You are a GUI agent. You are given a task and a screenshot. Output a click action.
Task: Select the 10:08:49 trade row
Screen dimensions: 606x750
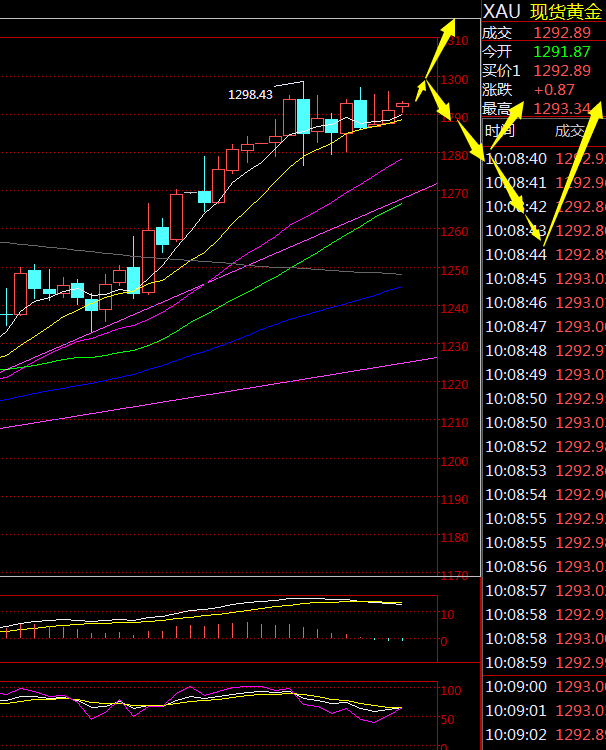pyautogui.click(x=544, y=375)
